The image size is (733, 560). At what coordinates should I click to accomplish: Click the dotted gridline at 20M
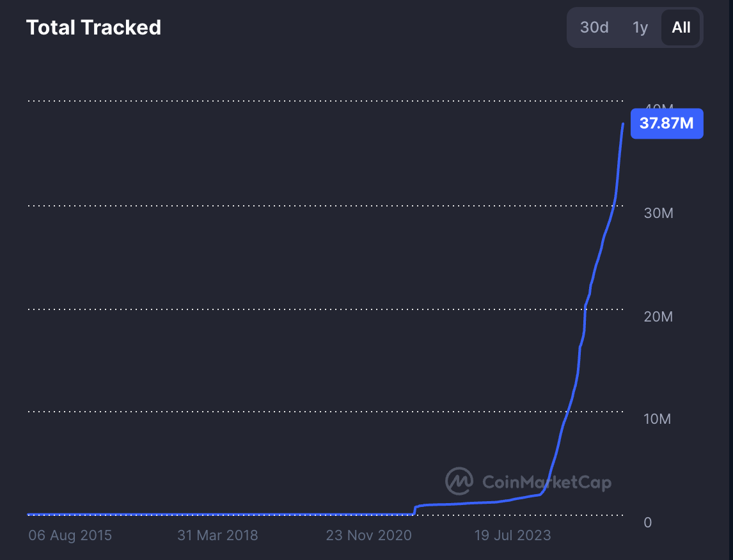320,309
